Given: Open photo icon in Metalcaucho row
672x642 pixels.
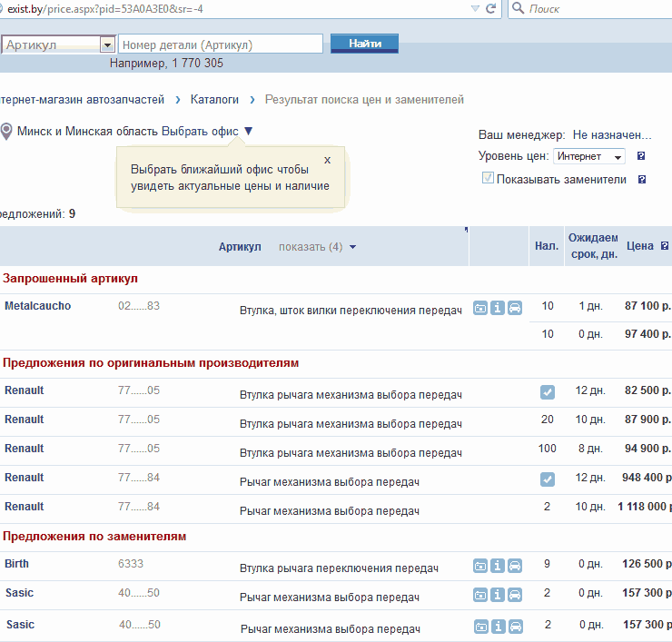Looking at the screenshot, I should pos(480,308).
